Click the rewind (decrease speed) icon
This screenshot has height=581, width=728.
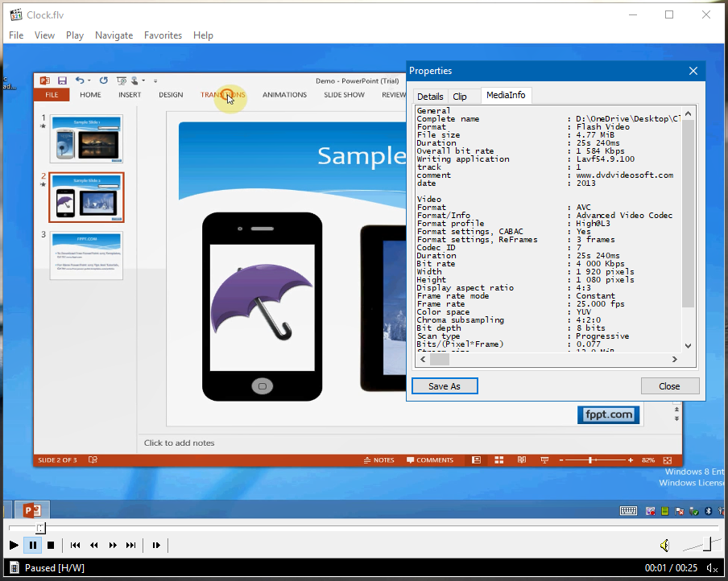pyautogui.click(x=94, y=546)
